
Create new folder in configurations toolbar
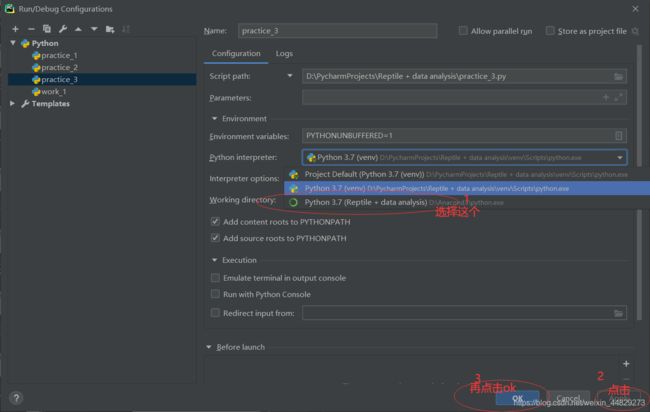coord(110,29)
